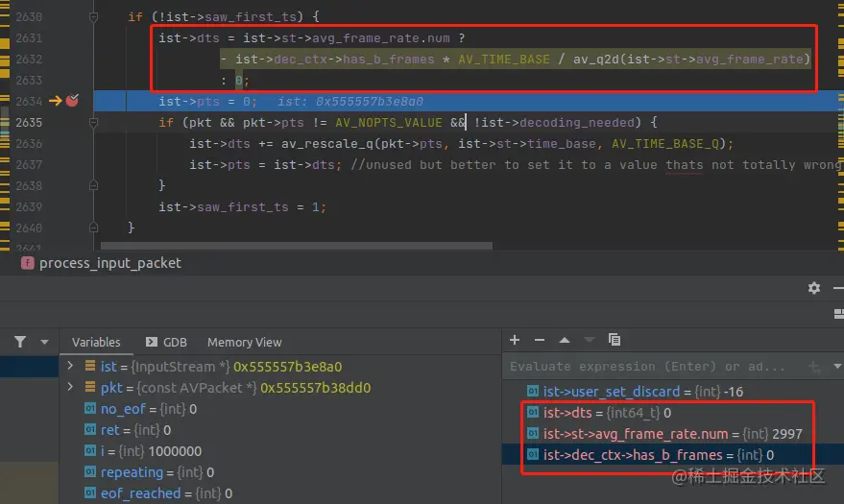Focus the Evaluate expression input field
The height and width of the screenshot is (504, 844).
(654, 367)
